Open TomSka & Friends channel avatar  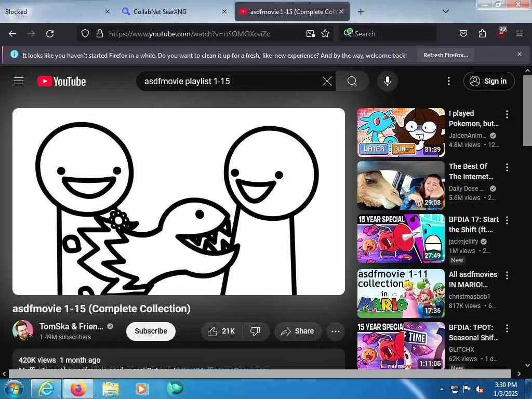click(23, 330)
